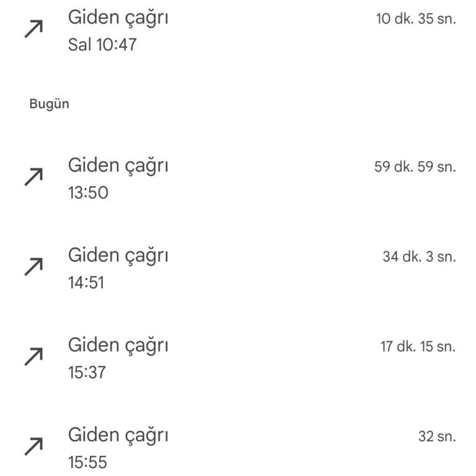Click the outgoing arrow icon for Sal 10:47 call
The height and width of the screenshot is (476, 476).
point(33,29)
